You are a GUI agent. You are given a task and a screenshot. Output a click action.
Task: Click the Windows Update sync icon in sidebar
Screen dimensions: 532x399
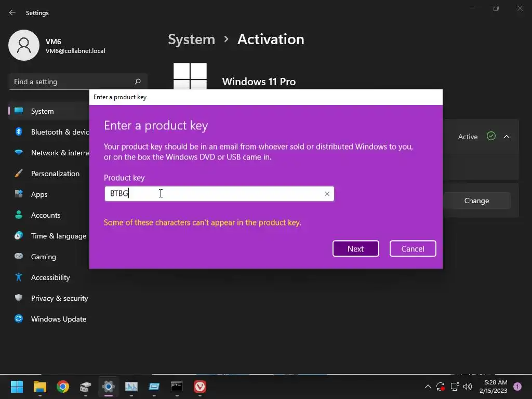pos(19,318)
